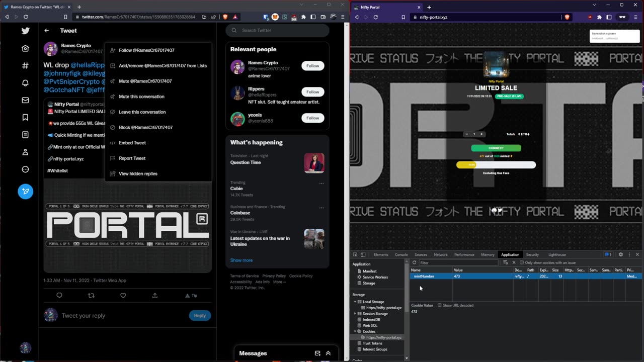Image resolution: width=644 pixels, height=362 pixels.
Task: Open the Nifty Portal tab search dropdown
Action: click(x=594, y=5)
